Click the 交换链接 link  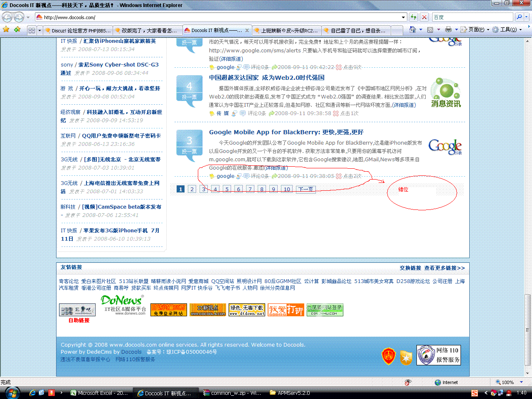[x=410, y=268]
